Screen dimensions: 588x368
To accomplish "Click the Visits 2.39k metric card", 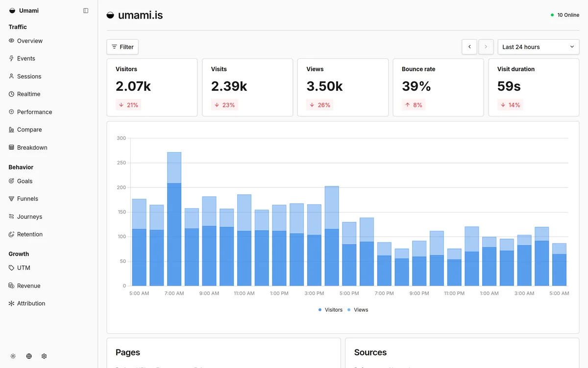I will [247, 87].
